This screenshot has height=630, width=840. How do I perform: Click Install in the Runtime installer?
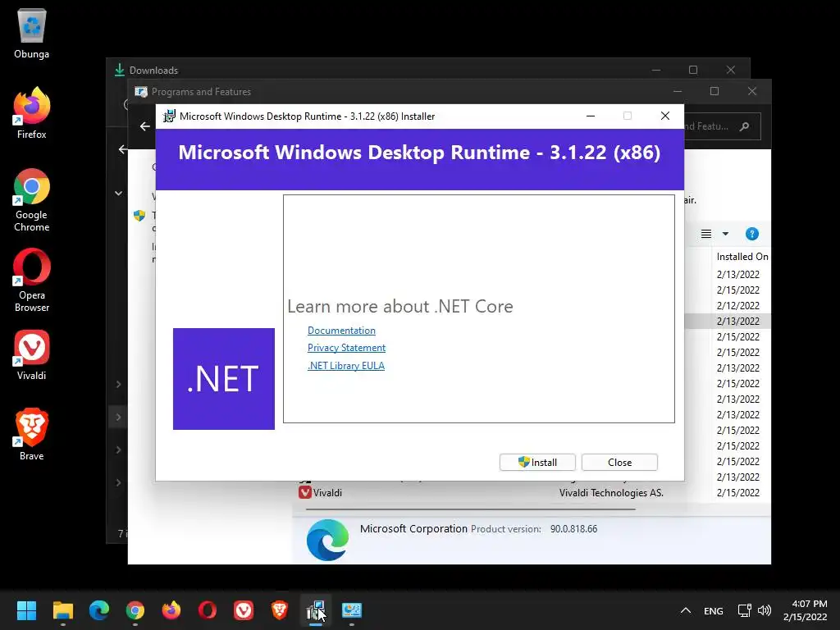[x=537, y=463]
